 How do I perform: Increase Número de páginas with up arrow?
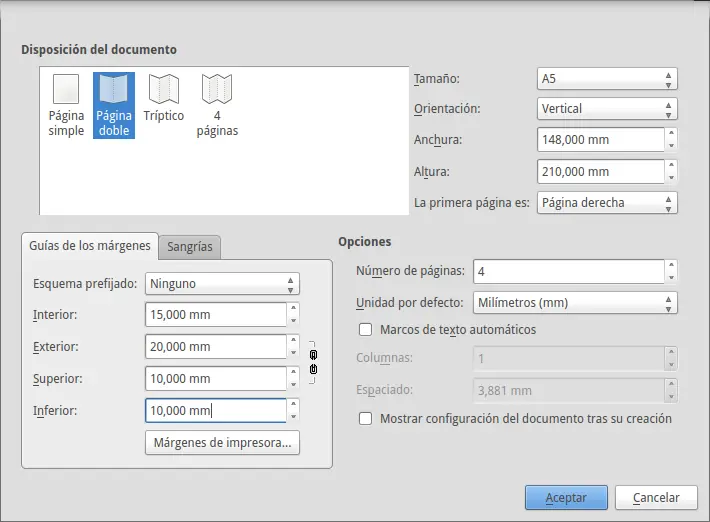(x=671, y=265)
